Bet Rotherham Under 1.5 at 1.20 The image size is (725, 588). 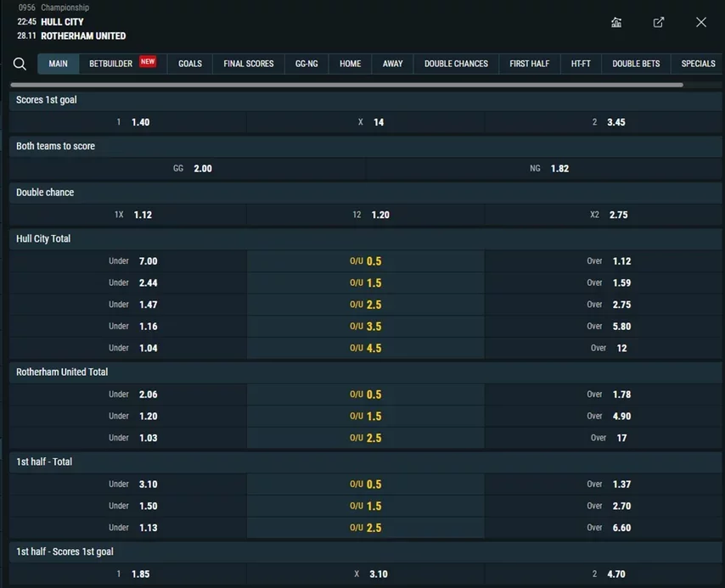[128, 416]
